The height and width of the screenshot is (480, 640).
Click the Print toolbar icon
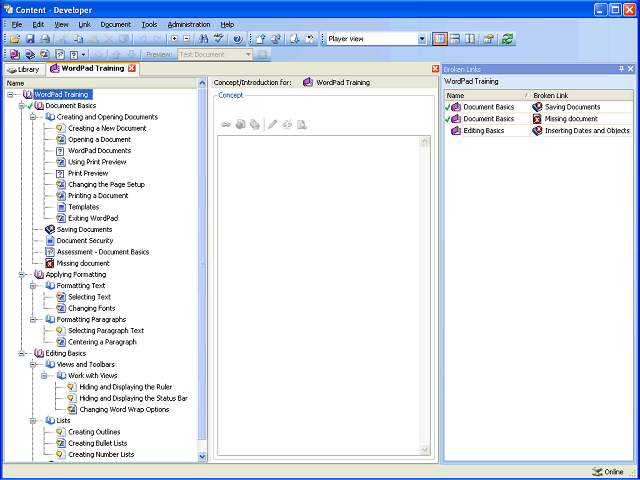(x=45, y=39)
